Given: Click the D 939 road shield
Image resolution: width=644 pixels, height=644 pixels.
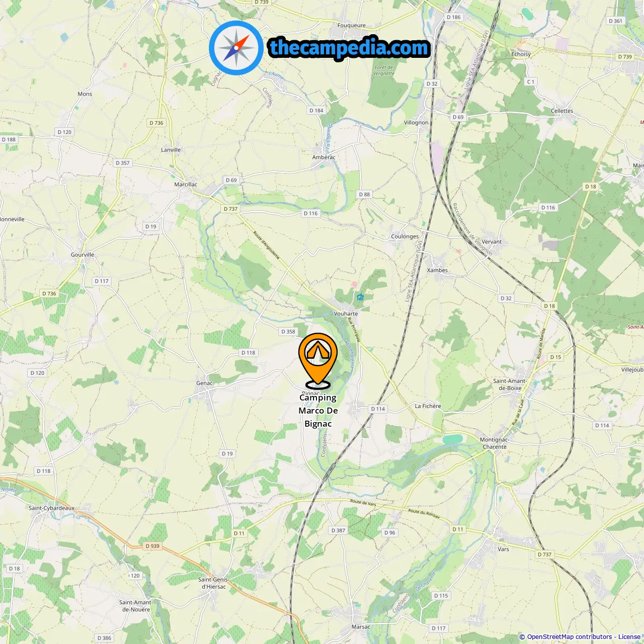Looking at the screenshot, I should [152, 546].
